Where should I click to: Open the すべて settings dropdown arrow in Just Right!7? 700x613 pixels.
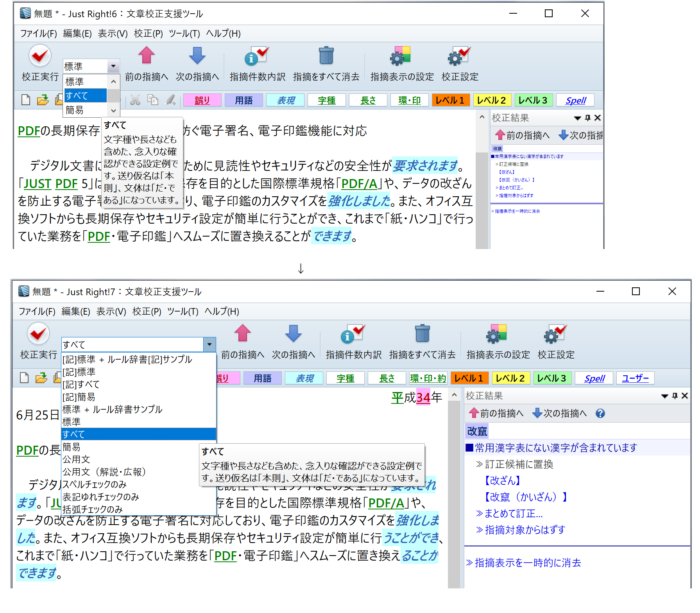click(x=209, y=344)
